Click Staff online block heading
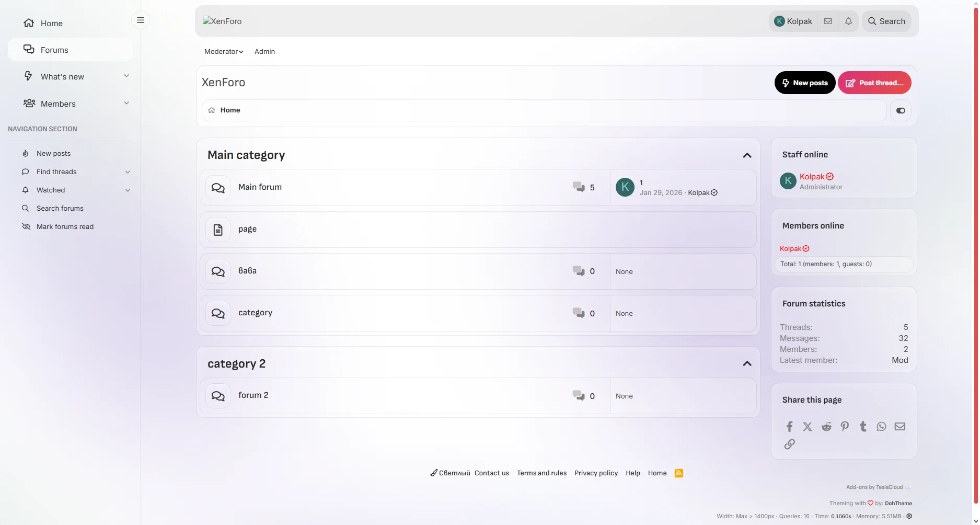This screenshot has height=525, width=980. coord(805,155)
